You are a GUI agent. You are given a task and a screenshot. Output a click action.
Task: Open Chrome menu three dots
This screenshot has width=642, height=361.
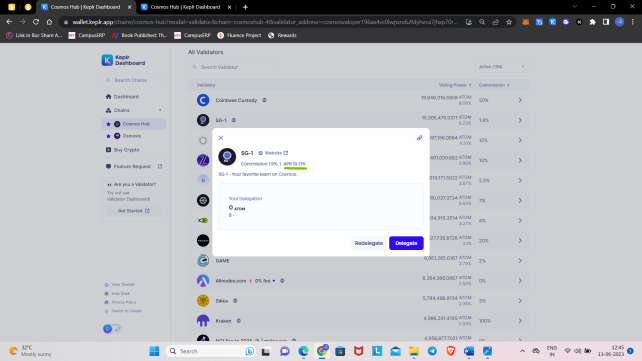click(x=633, y=22)
